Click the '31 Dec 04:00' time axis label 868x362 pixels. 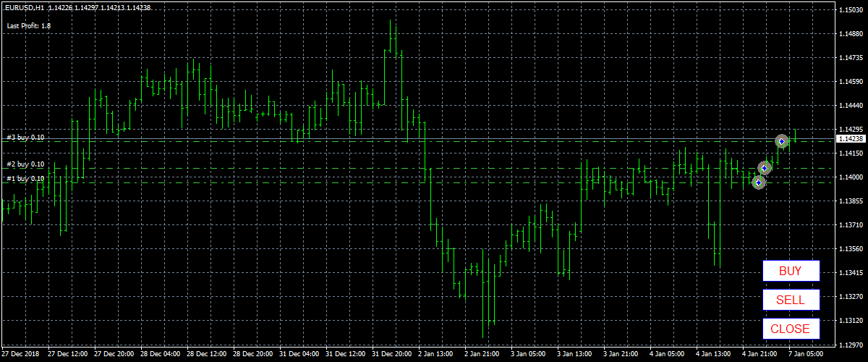tap(299, 355)
